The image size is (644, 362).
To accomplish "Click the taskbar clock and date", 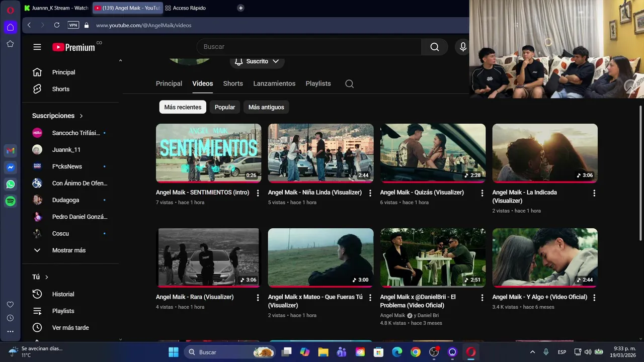I will coord(624,352).
